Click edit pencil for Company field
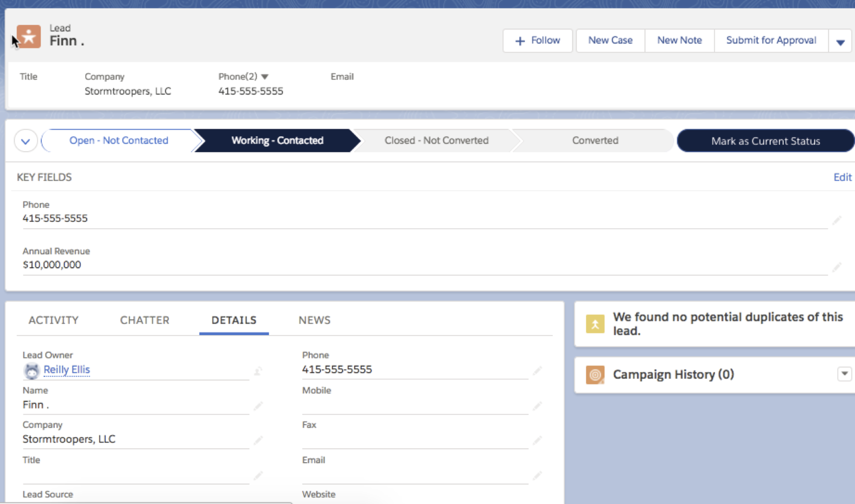Screen dimensions: 855x504 coord(258,440)
